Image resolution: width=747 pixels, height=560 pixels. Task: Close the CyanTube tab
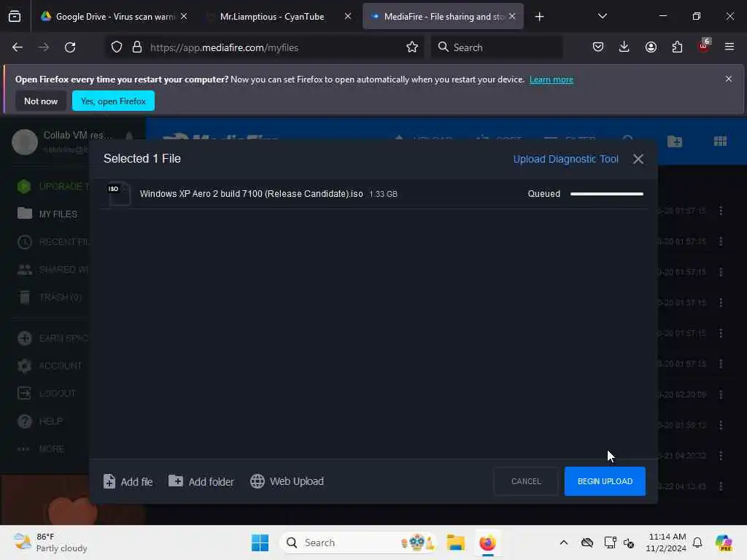click(x=348, y=16)
